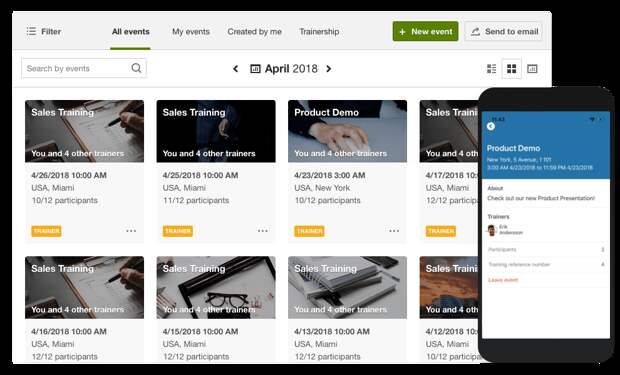Open the 4/16/2018 Sales Training thumbnail

(84, 287)
